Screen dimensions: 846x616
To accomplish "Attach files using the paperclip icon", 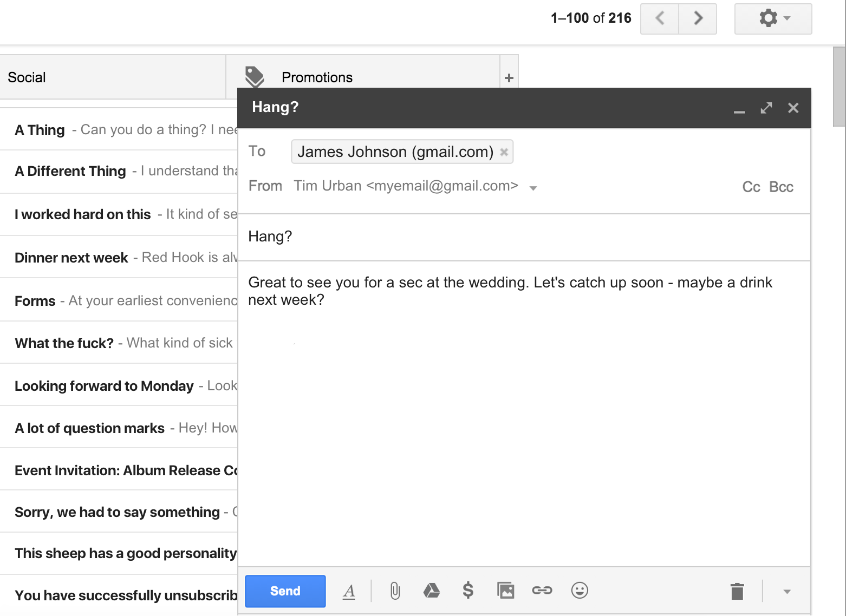I will tap(395, 591).
